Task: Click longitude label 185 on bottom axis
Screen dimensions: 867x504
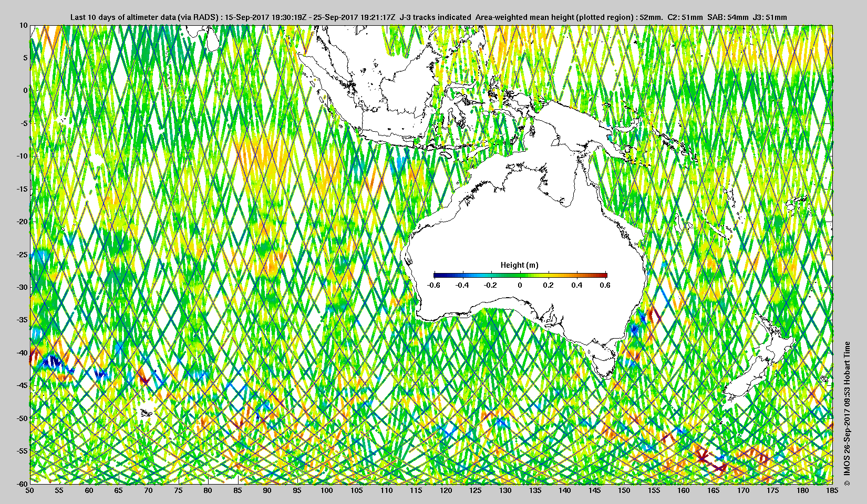Action: pyautogui.click(x=832, y=490)
